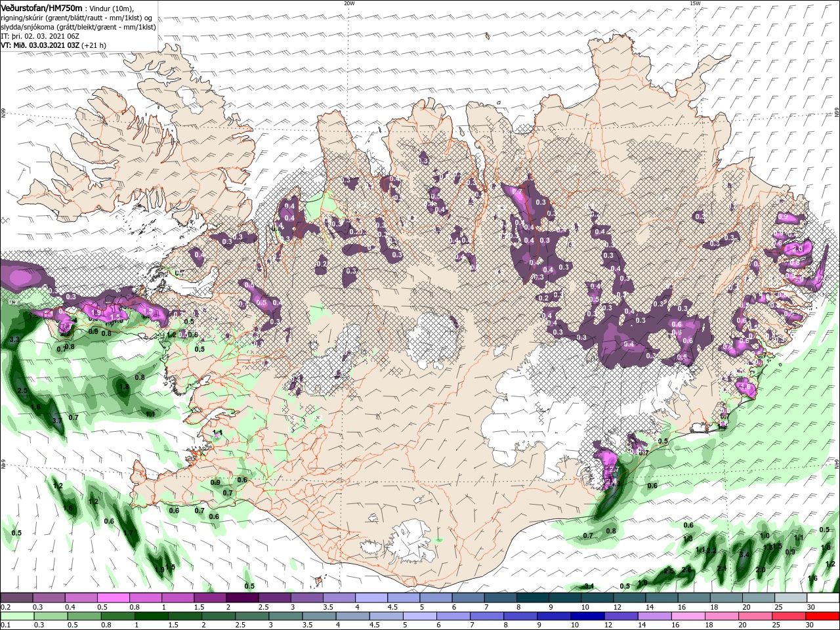Select the dusky mauve swatch right of 0.2, top legend row
This screenshot has height=630, width=840.
point(16,598)
